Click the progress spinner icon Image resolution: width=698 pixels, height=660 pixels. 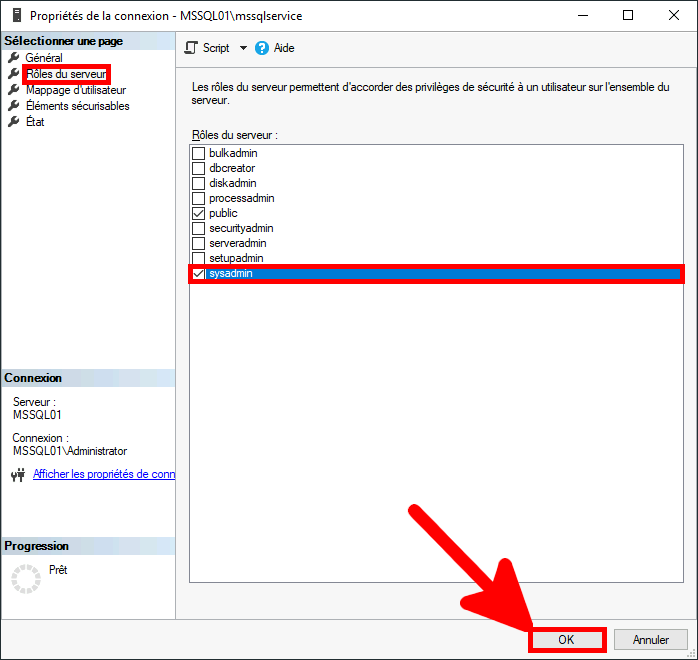(26, 579)
